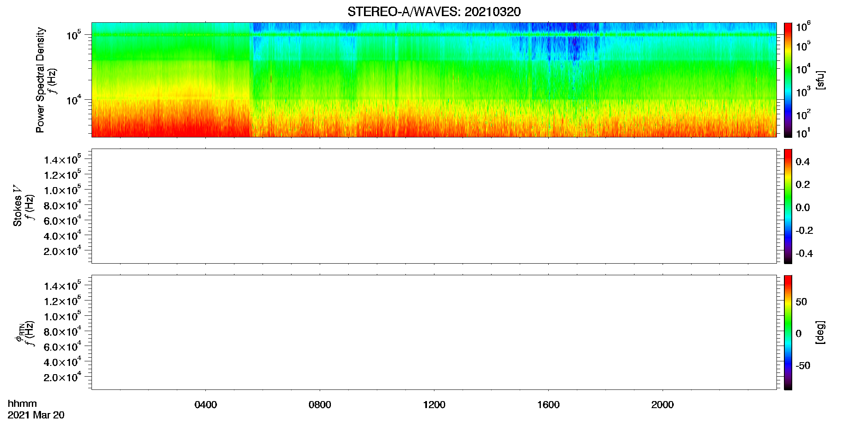Select the Power Spectral Density colorbar

pos(788,80)
